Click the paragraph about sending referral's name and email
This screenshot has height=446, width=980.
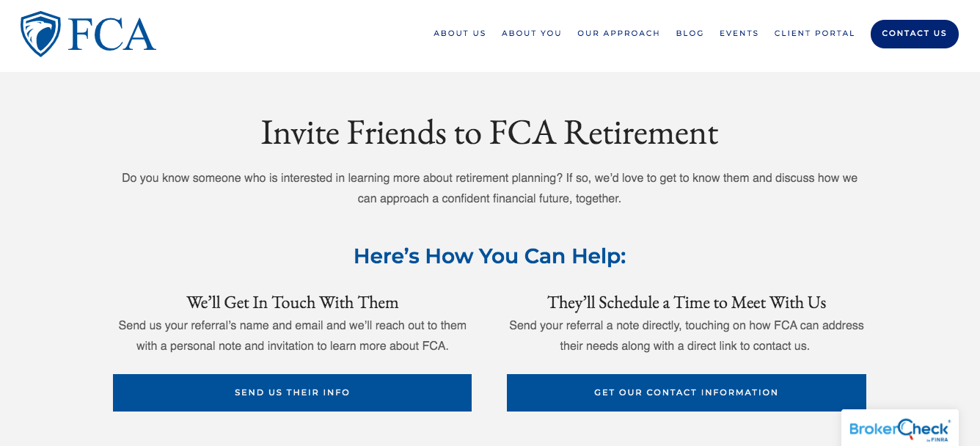(292, 335)
